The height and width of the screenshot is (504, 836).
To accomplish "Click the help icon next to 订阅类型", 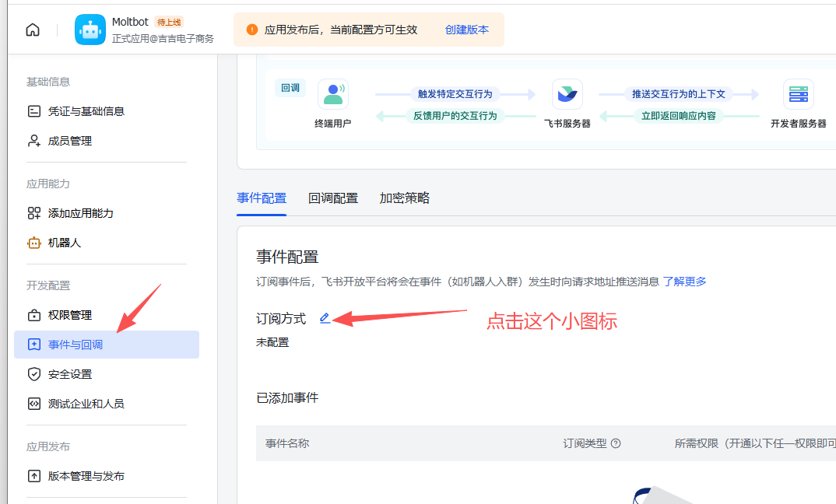I will coord(616,443).
